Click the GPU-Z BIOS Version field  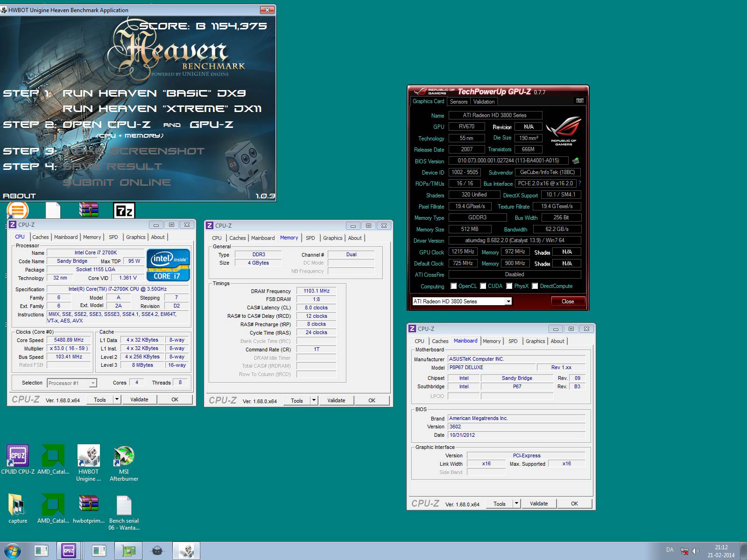pos(508,161)
